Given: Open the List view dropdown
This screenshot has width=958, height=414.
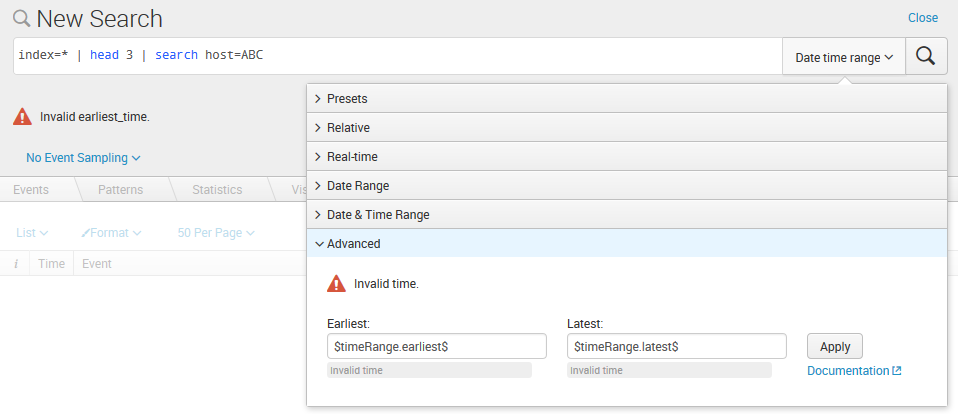Looking at the screenshot, I should pos(32,233).
